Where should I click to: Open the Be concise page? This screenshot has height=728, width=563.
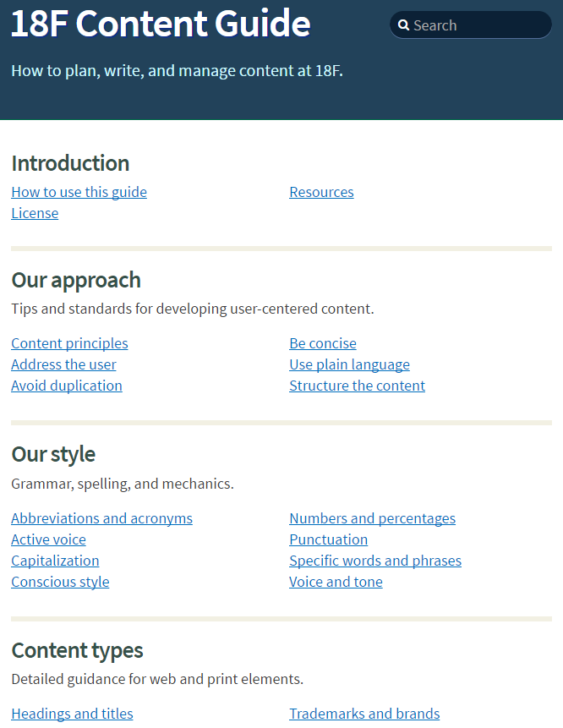pos(323,343)
